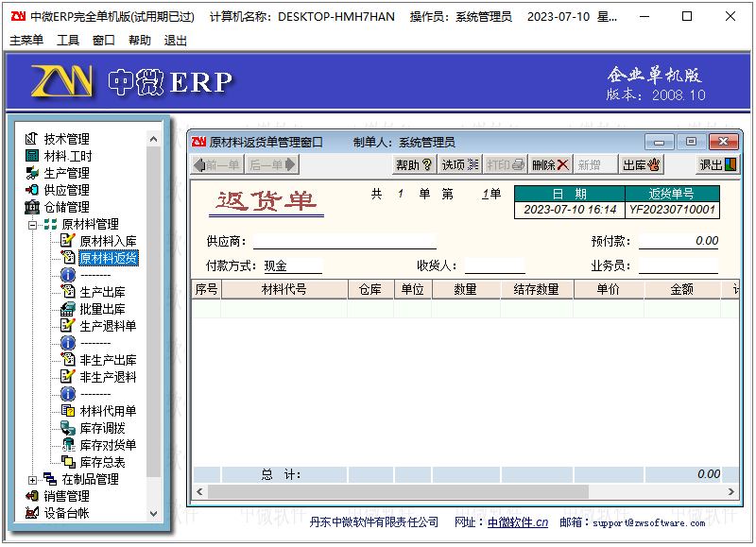Viewport: 756px width, 547px height.
Task: Click the 删除 delete button
Action: tap(550, 165)
